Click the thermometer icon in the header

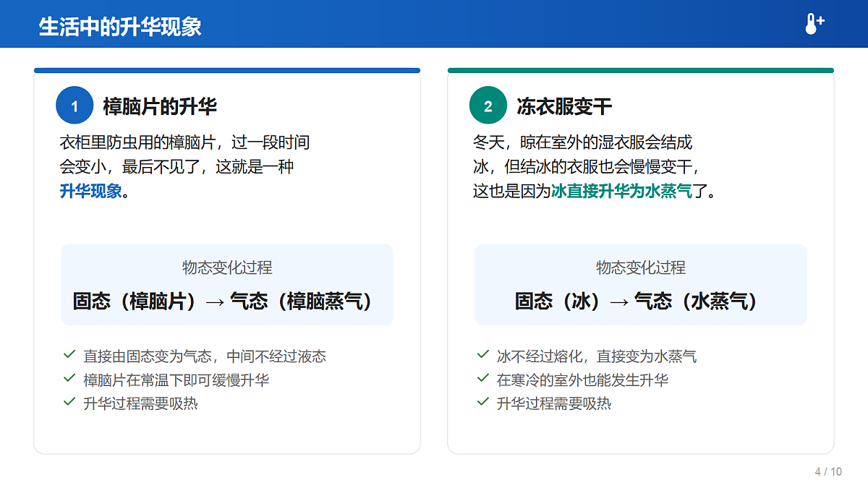pyautogui.click(x=814, y=24)
